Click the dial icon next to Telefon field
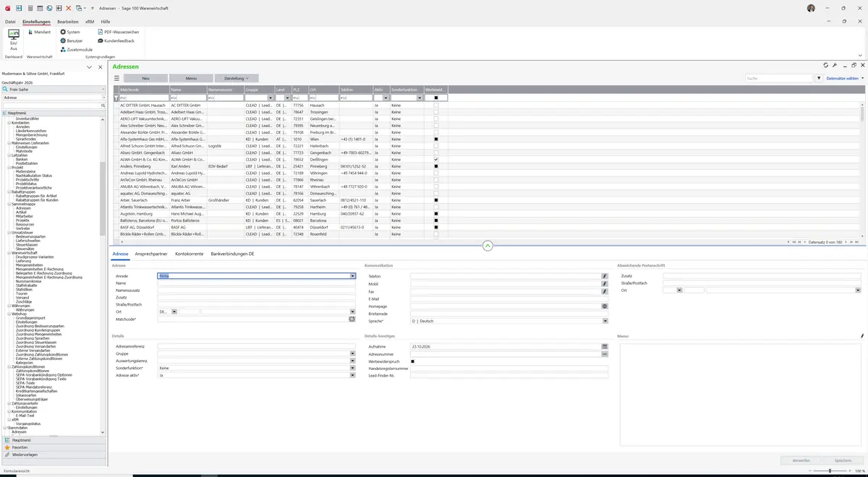The width and height of the screenshot is (868, 477). [x=605, y=276]
